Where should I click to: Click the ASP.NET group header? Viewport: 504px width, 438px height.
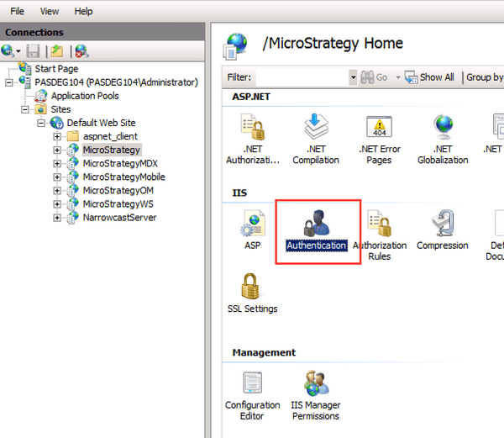coord(251,97)
